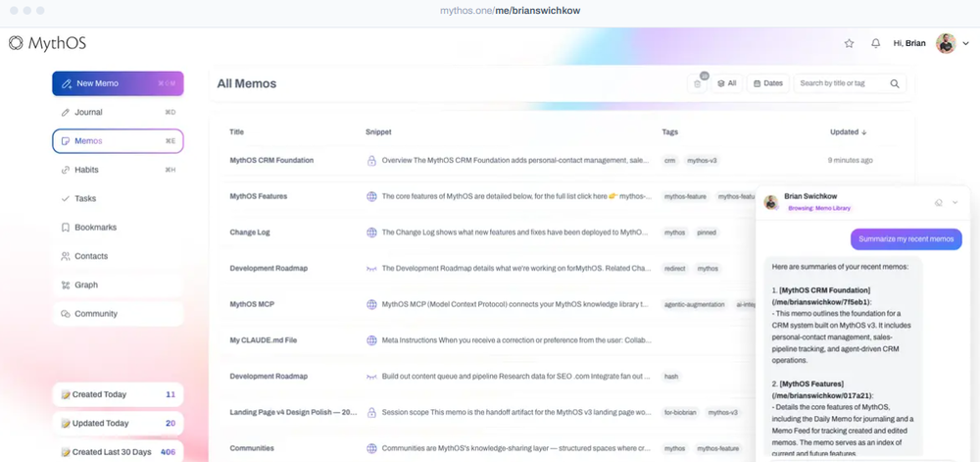Click the globe icon on MythOS MCP row

tap(371, 304)
